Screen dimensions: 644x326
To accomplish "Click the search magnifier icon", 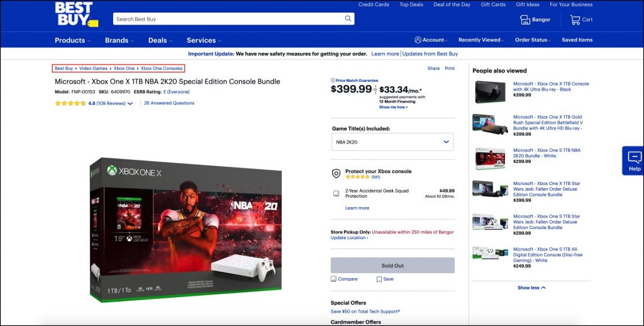I will pos(348,19).
